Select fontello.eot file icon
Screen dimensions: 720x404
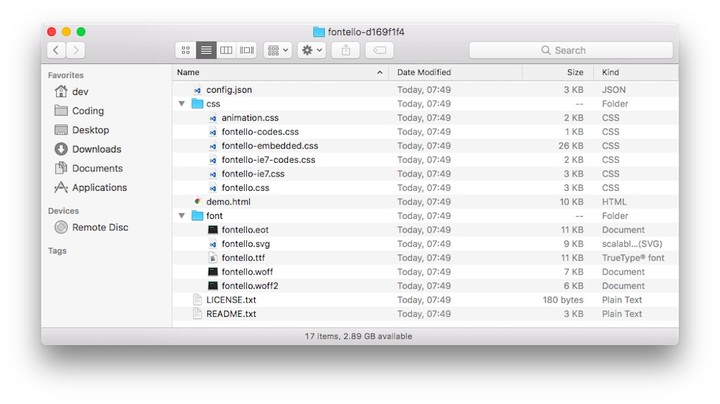(x=213, y=230)
